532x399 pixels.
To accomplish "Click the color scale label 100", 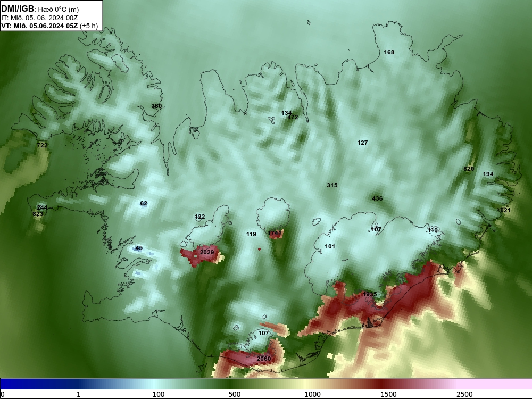I will 159,394.
